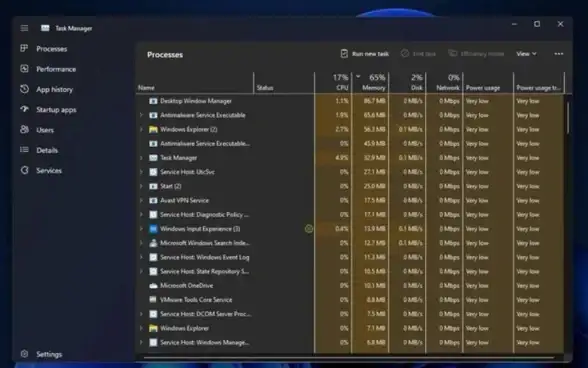Screen dimensions: 588x368
Task: Sort processes by the Memory column header
Action: [x=370, y=83]
